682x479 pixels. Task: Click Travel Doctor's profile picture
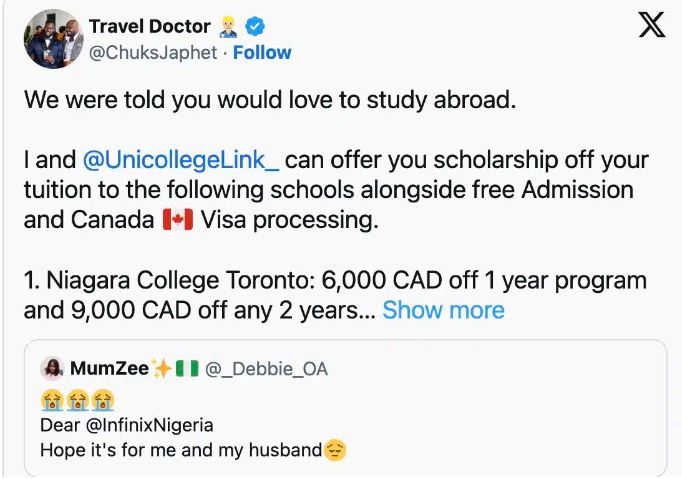tap(53, 38)
